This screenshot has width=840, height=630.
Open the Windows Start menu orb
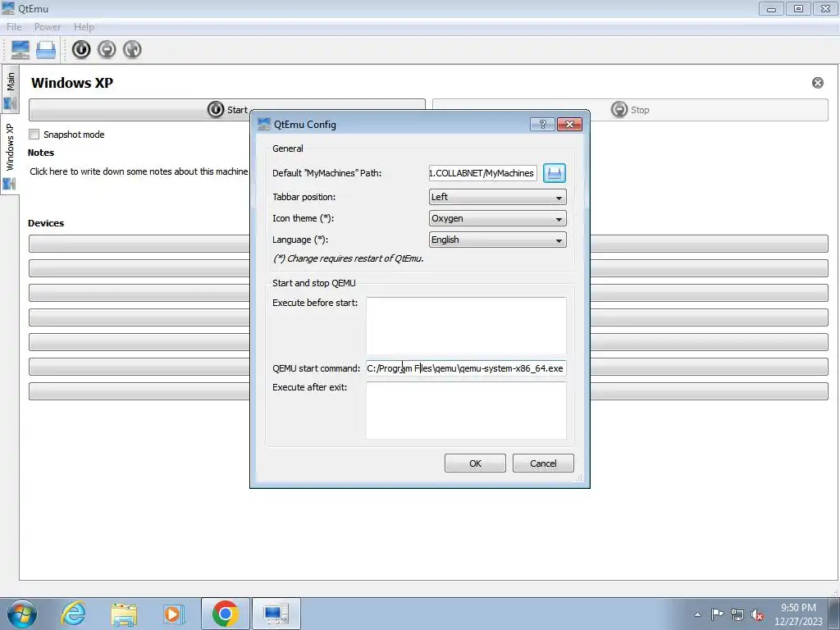coord(22,614)
